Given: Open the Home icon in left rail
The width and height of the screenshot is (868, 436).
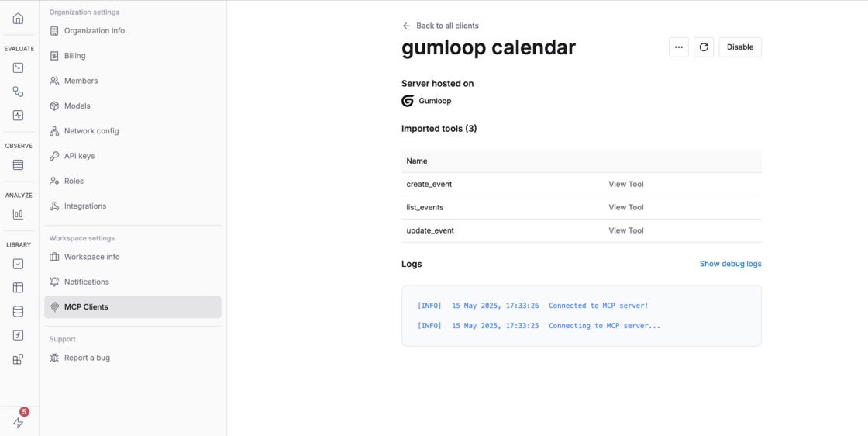Looking at the screenshot, I should tap(19, 19).
